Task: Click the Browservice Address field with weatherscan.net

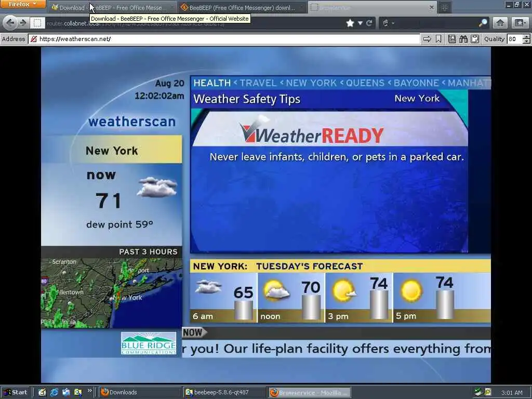Action: [224, 39]
